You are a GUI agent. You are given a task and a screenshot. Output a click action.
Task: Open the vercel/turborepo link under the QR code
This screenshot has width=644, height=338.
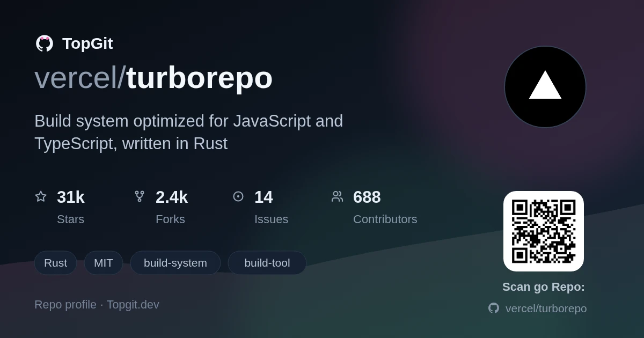point(546,308)
